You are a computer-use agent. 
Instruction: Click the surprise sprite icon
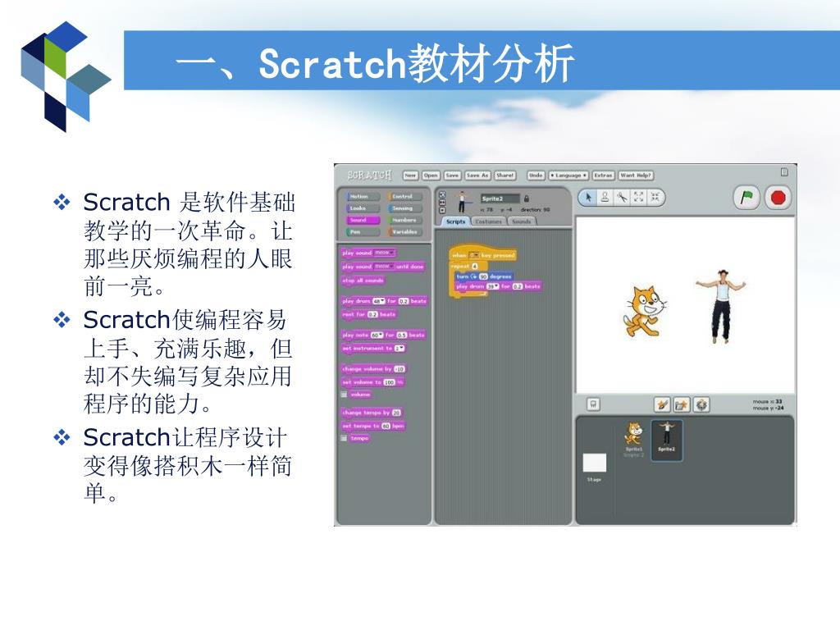click(701, 404)
